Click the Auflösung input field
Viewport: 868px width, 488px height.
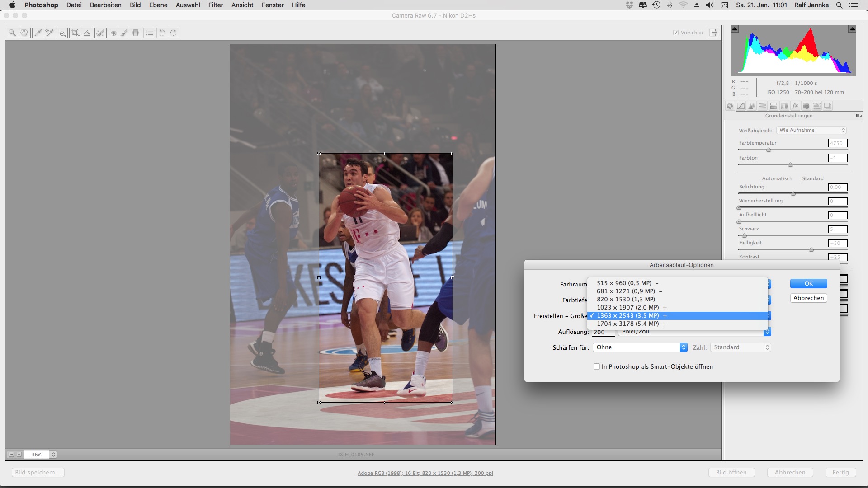point(603,332)
